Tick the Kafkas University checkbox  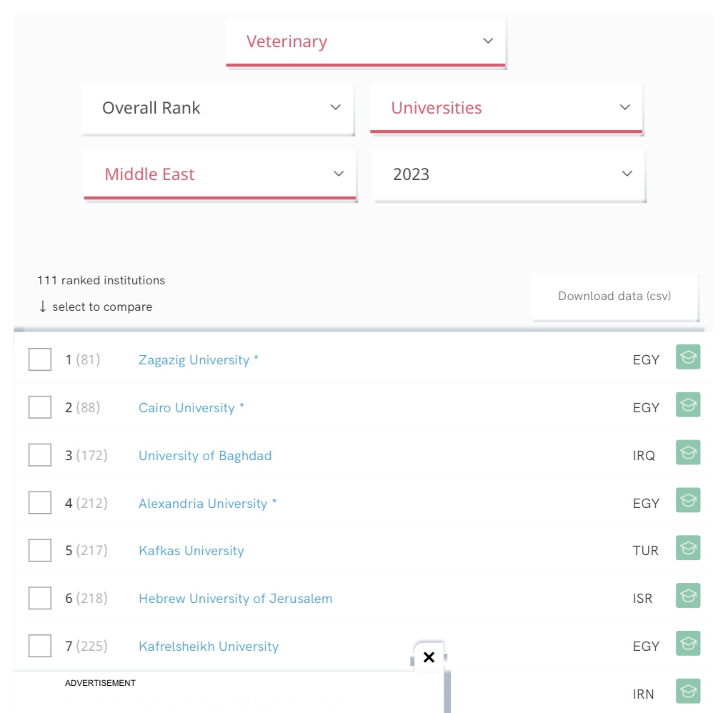tap(40, 551)
